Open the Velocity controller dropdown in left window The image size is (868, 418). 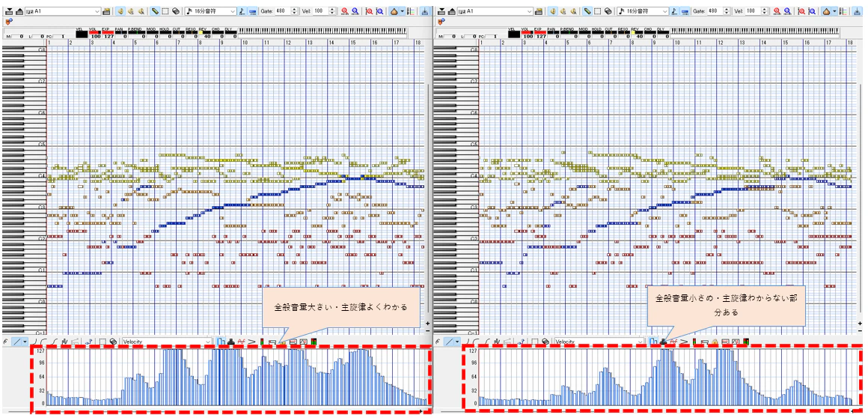167,342
